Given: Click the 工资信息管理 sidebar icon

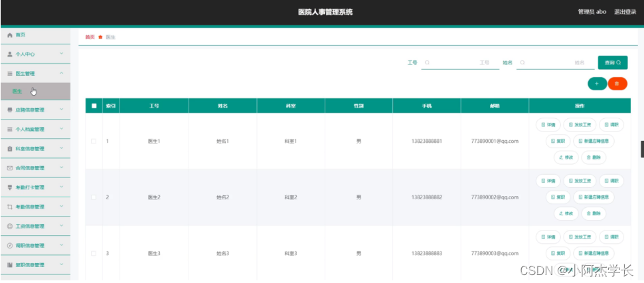Looking at the screenshot, I should point(10,226).
